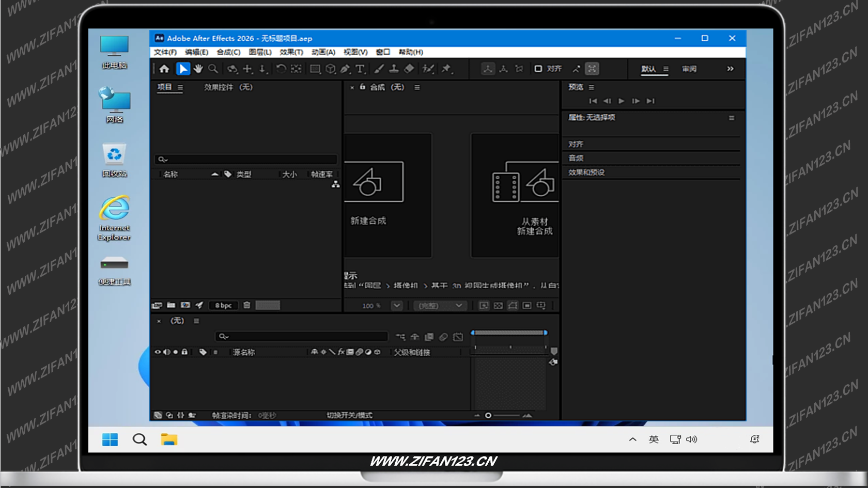Select the Eraser tool
This screenshot has width=868, height=488.
click(409, 69)
